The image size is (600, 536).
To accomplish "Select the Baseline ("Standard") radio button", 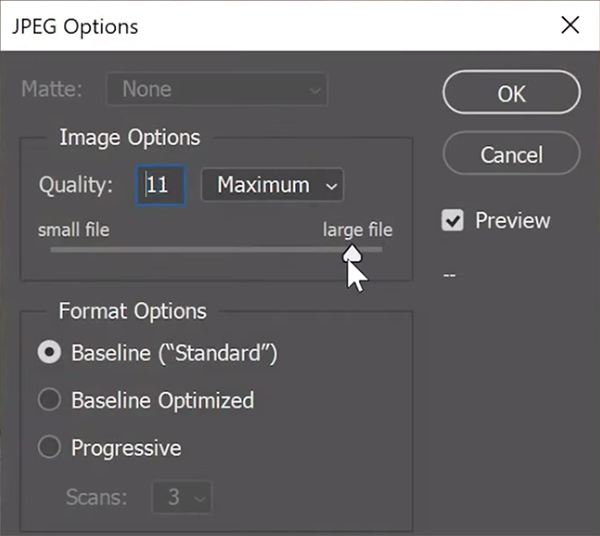I will (49, 352).
